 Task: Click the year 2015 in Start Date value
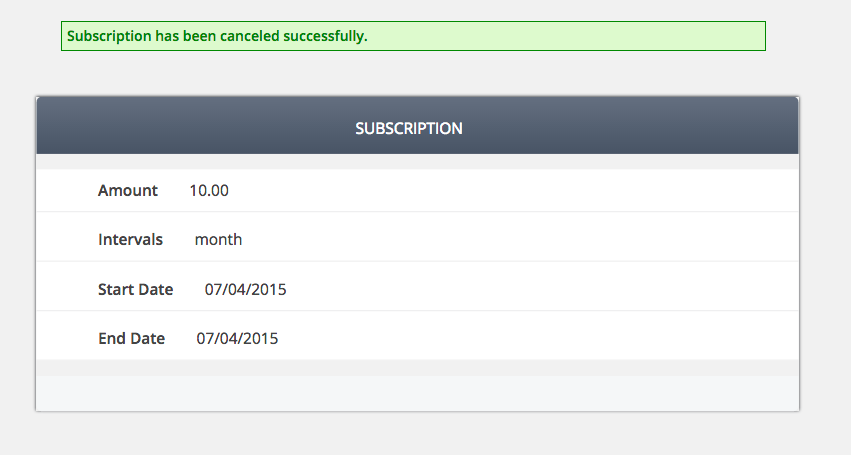coord(269,290)
